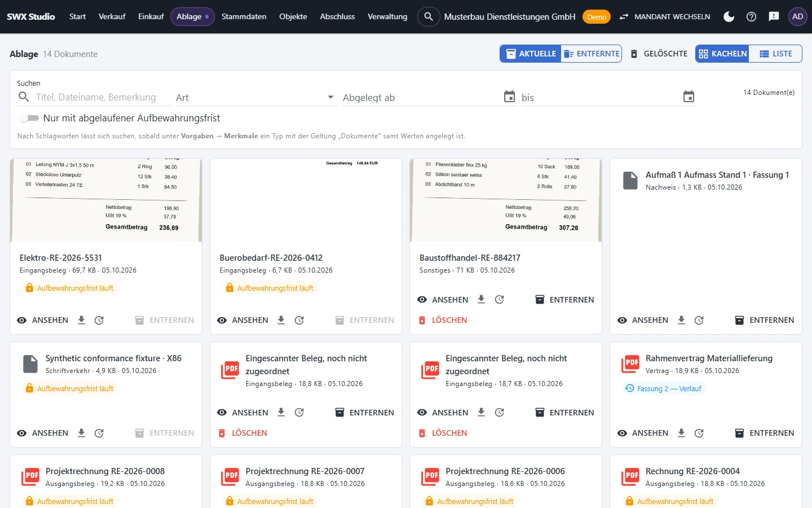The image size is (812, 508).
Task: Click Projektrechnung RE-2026-0008 title
Action: point(105,471)
